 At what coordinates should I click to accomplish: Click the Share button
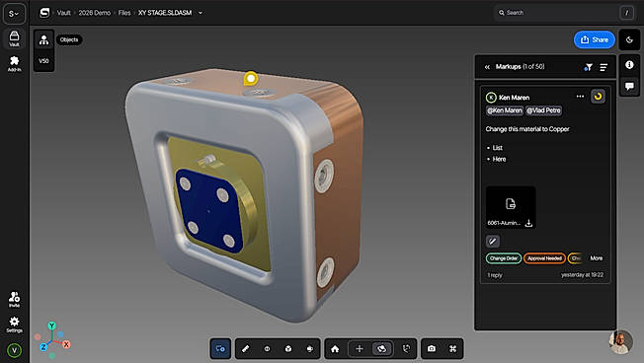(x=595, y=39)
